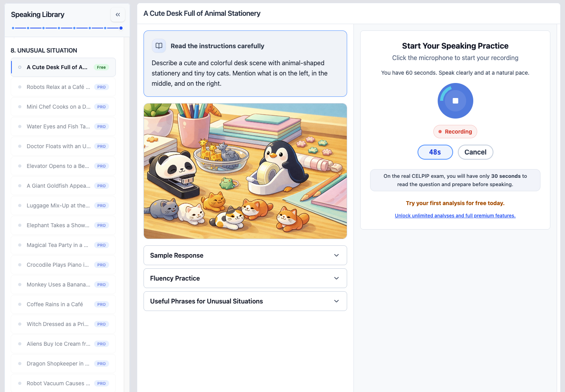Click the lesson progress tracker bar
Image resolution: width=565 pixels, height=392 pixels.
click(66, 28)
